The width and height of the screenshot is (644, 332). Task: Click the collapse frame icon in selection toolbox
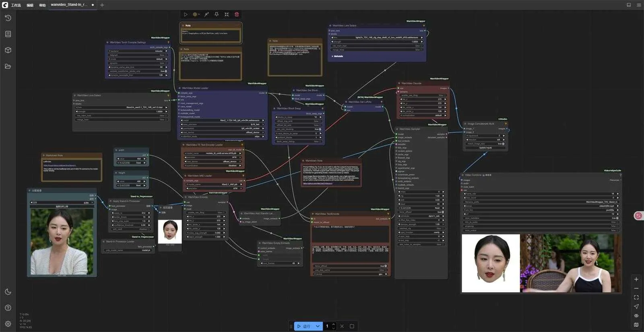click(x=227, y=14)
